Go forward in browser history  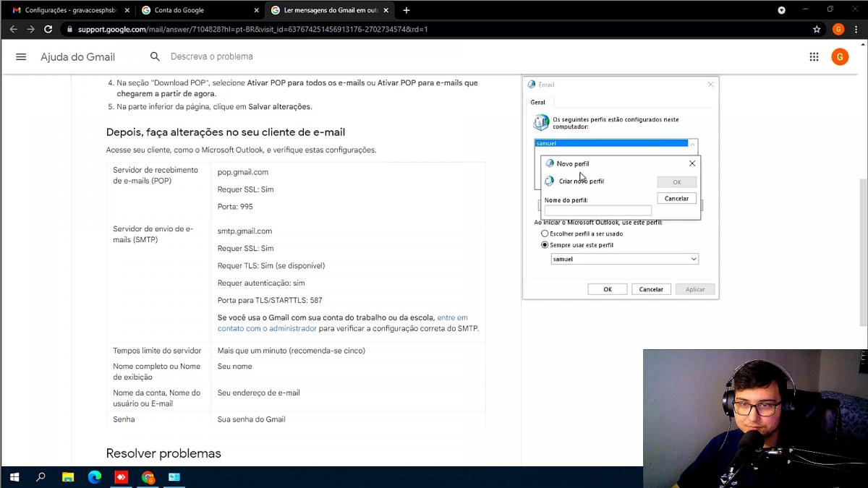[x=30, y=29]
